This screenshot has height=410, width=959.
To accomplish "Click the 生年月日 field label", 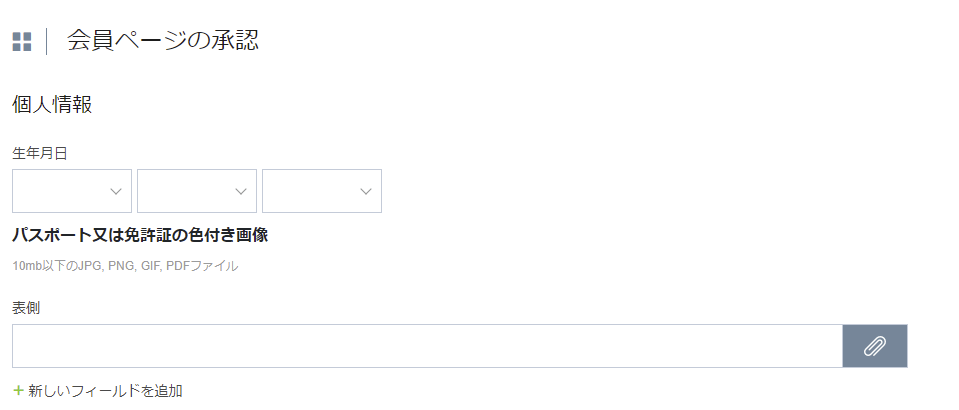I will point(39,153).
